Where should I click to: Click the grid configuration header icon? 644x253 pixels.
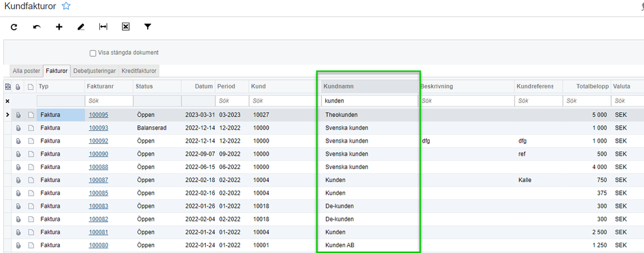click(x=7, y=86)
